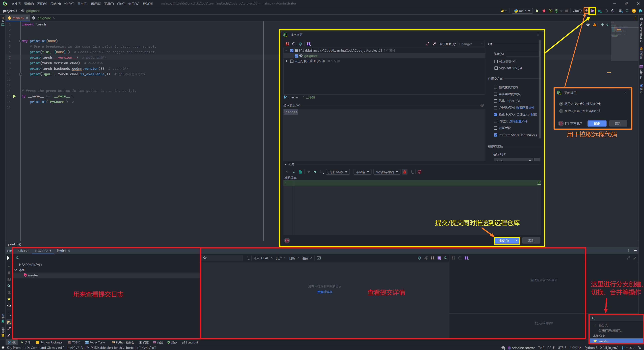Click the red Debug bug icon

[x=544, y=11]
